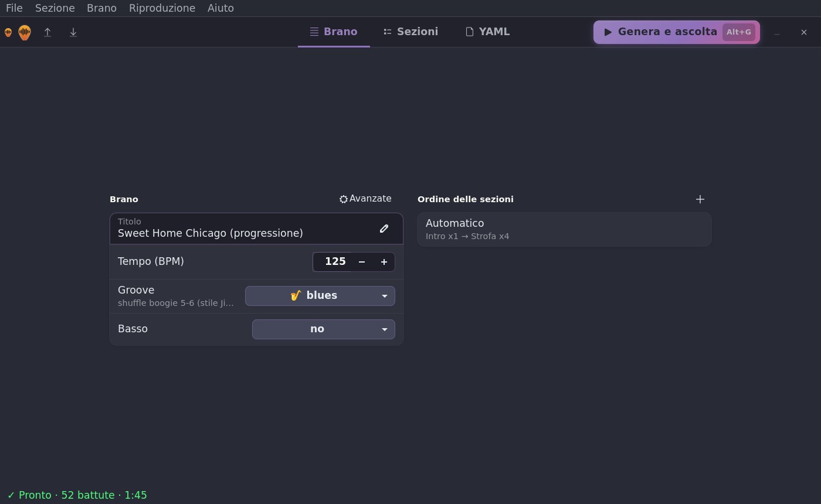821x504 pixels.
Task: Add a section with the plus icon
Action: coord(700,199)
